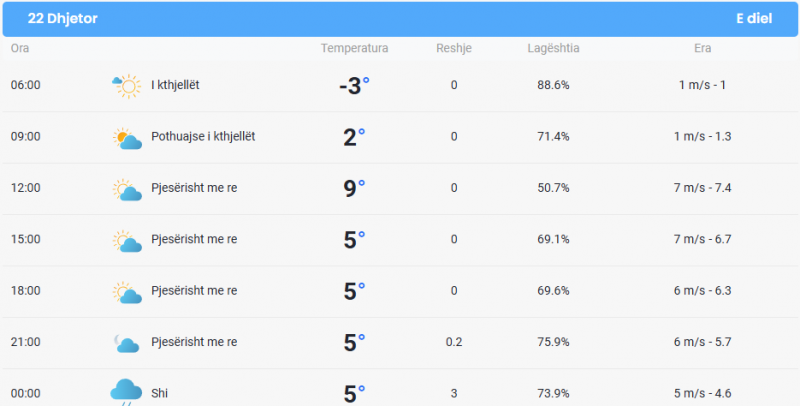Click the 7 m/s - 7.4 wind value

tap(702, 188)
